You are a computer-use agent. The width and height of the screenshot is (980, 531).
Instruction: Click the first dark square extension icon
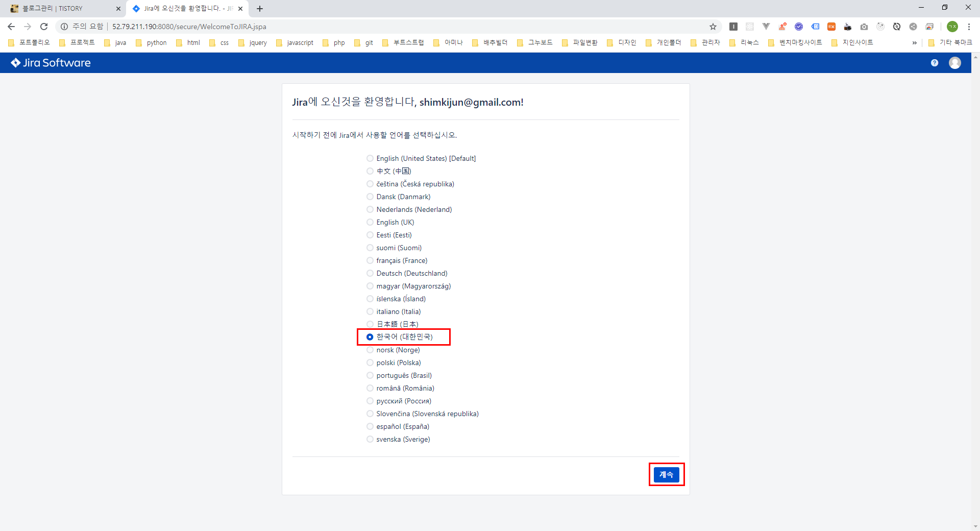pyautogui.click(x=733, y=27)
